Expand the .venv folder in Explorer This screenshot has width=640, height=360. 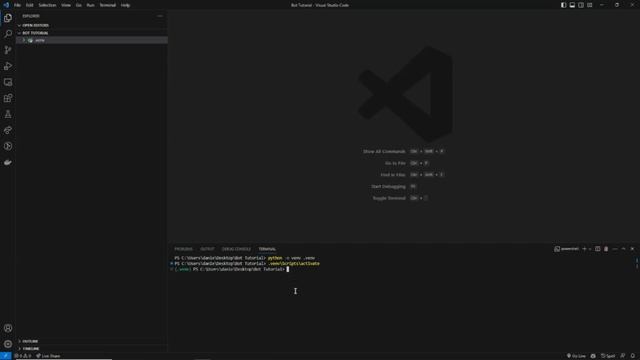coord(92,40)
